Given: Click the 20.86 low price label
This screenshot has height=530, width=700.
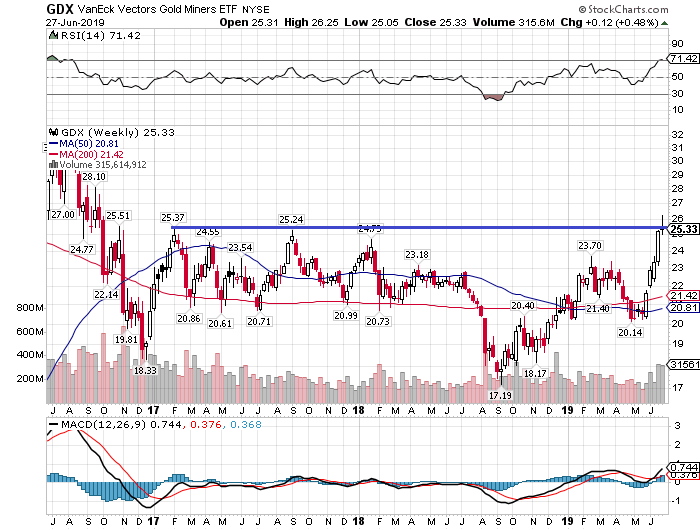Looking at the screenshot, I should [x=188, y=319].
